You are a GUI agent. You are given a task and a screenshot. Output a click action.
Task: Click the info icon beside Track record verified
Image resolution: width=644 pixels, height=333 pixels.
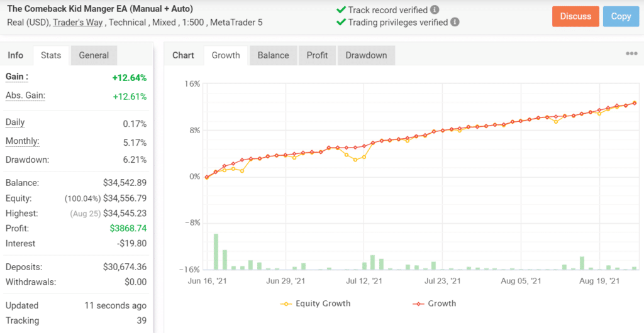click(x=435, y=10)
